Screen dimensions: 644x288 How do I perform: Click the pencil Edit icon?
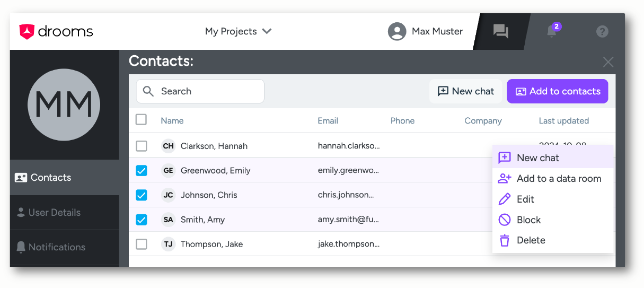click(x=505, y=199)
